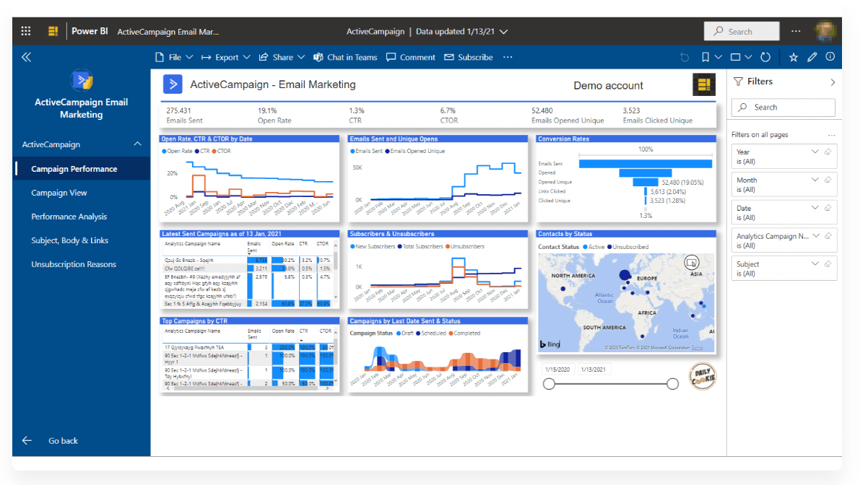Click the Power BI logo icon
Image resolution: width=868 pixels, height=485 pixels.
pyautogui.click(x=53, y=31)
